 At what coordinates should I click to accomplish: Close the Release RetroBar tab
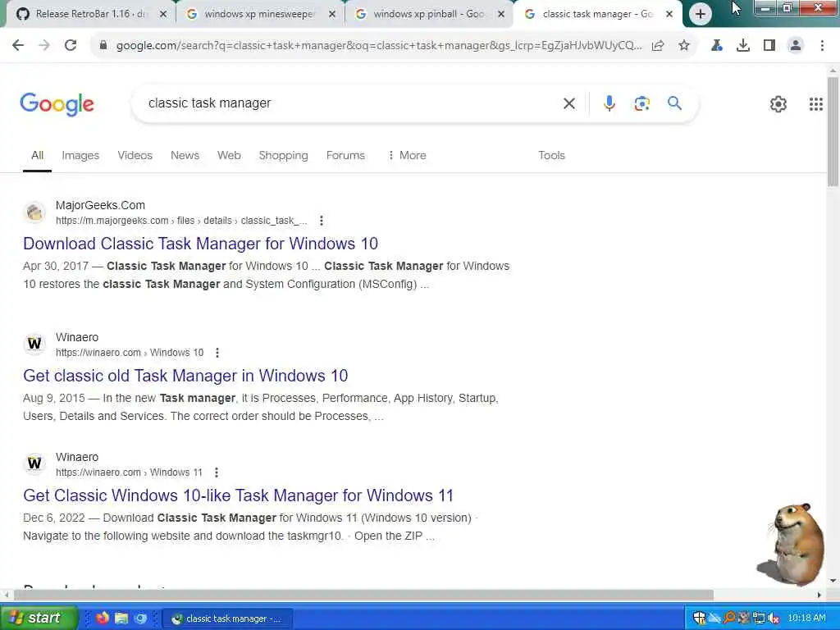(x=163, y=15)
